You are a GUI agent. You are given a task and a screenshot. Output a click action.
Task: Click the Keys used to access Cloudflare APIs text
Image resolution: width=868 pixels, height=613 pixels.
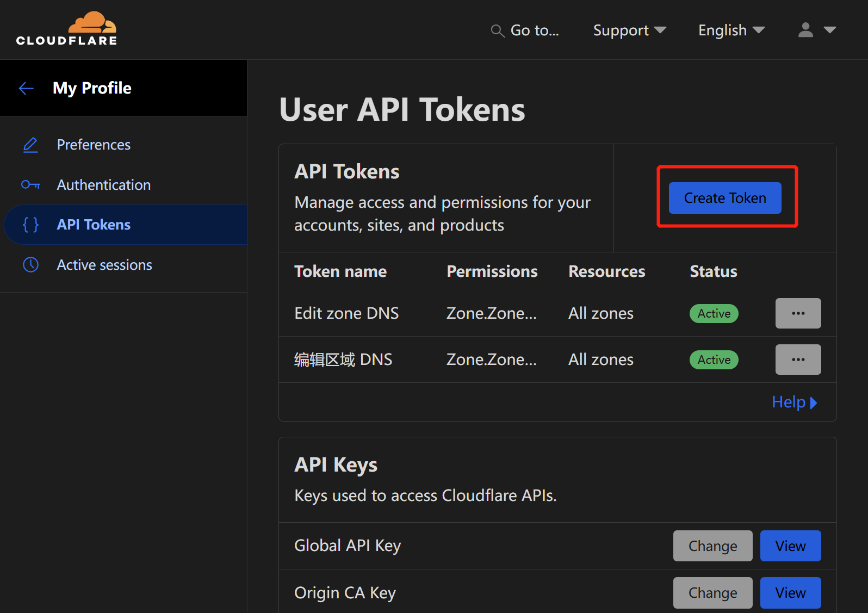coord(425,496)
